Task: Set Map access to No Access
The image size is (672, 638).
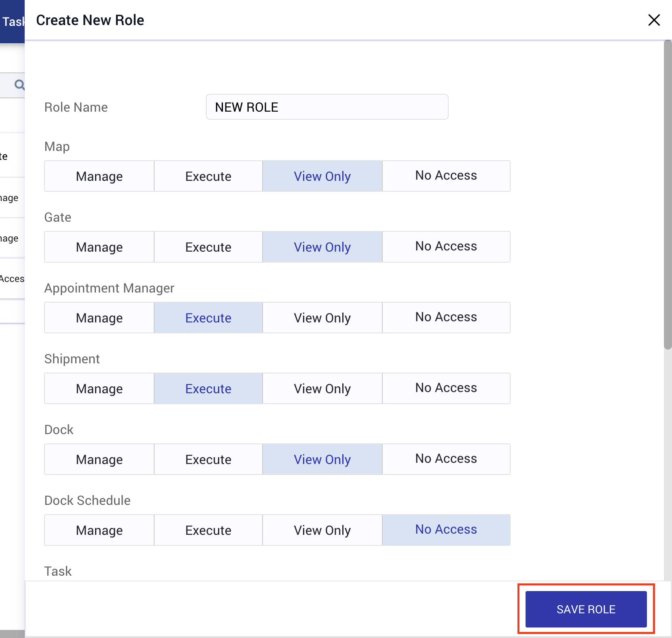Action: [x=446, y=176]
